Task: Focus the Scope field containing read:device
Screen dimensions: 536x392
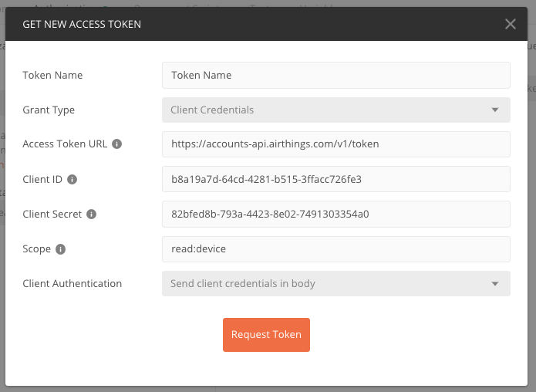Action: point(335,248)
